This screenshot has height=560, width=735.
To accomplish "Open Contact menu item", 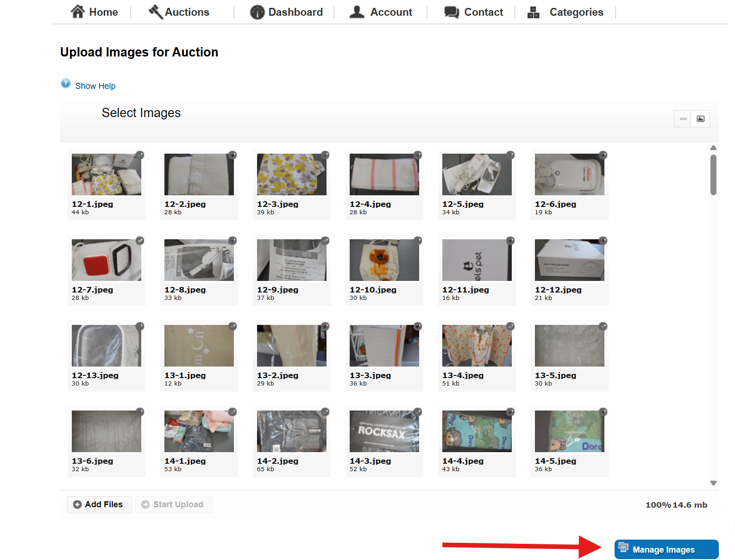I will pos(484,12).
